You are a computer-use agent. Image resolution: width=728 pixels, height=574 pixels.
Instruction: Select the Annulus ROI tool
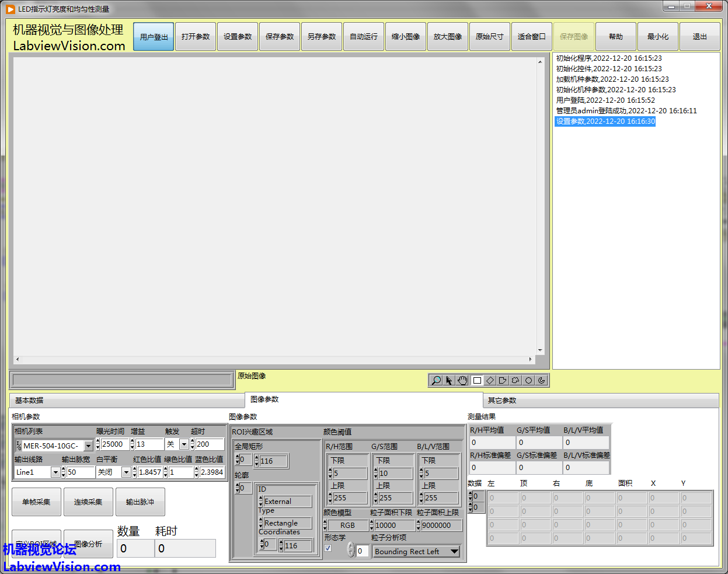coord(542,381)
